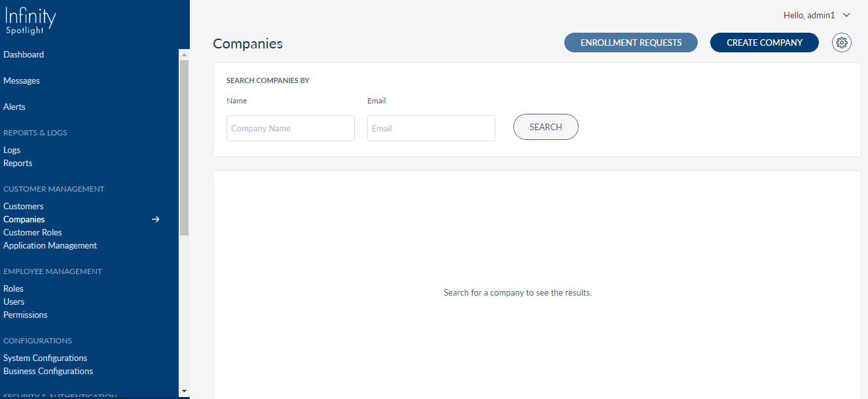The image size is (868, 399).
Task: Click the Search button
Action: 545,128
